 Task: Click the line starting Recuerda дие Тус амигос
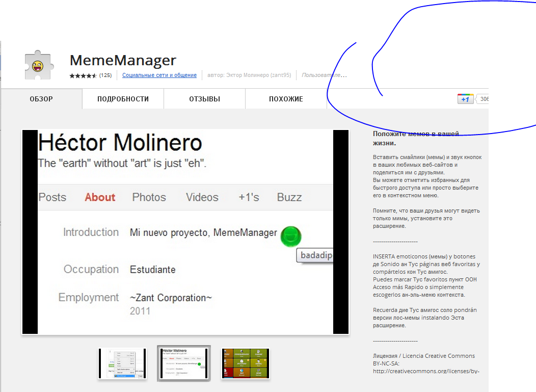[x=425, y=310]
